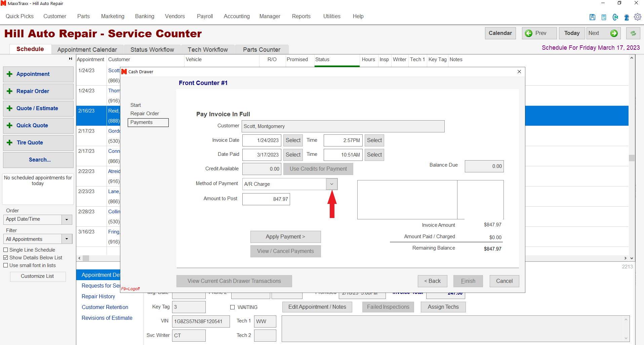Add a new Repair Order
The image size is (644, 345).
point(38,91)
